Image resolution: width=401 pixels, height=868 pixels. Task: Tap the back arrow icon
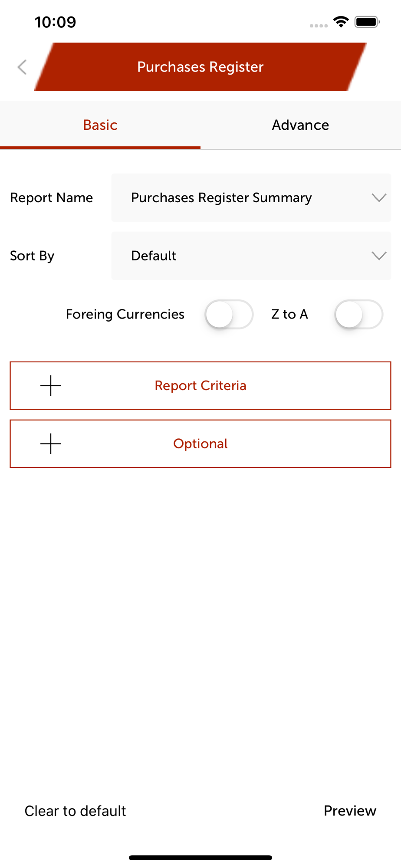[x=22, y=67]
